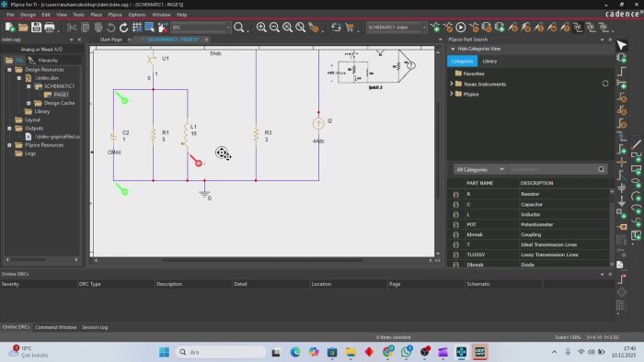Screen dimensions: 644x362
Task: Expand the PSpice category folder
Action: tap(452, 94)
